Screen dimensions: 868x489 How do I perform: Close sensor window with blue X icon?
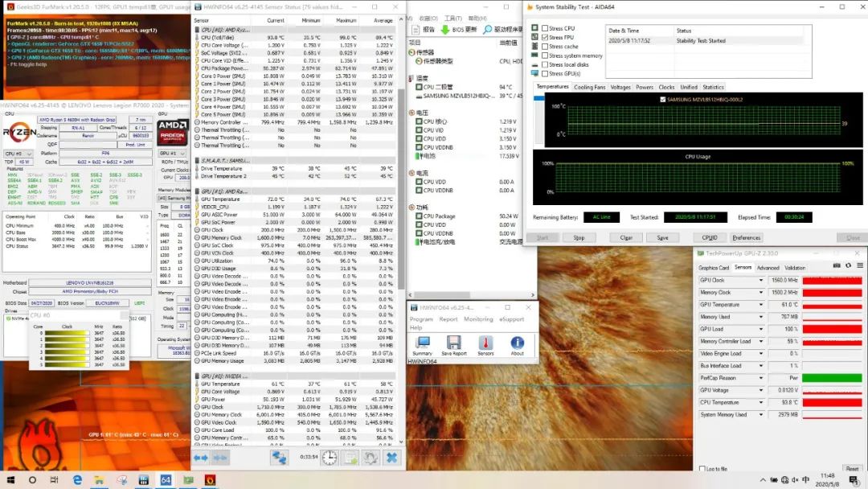click(391, 458)
